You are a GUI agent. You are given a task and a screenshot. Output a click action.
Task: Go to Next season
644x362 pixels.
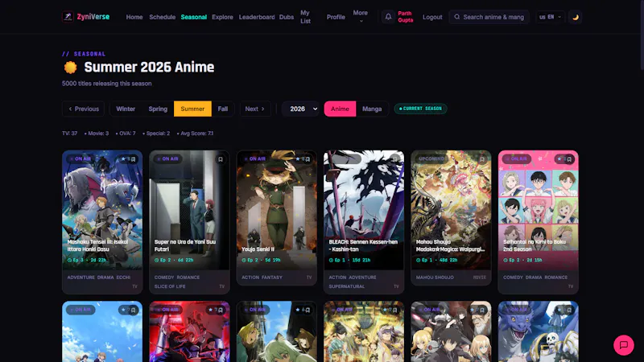[255, 109]
